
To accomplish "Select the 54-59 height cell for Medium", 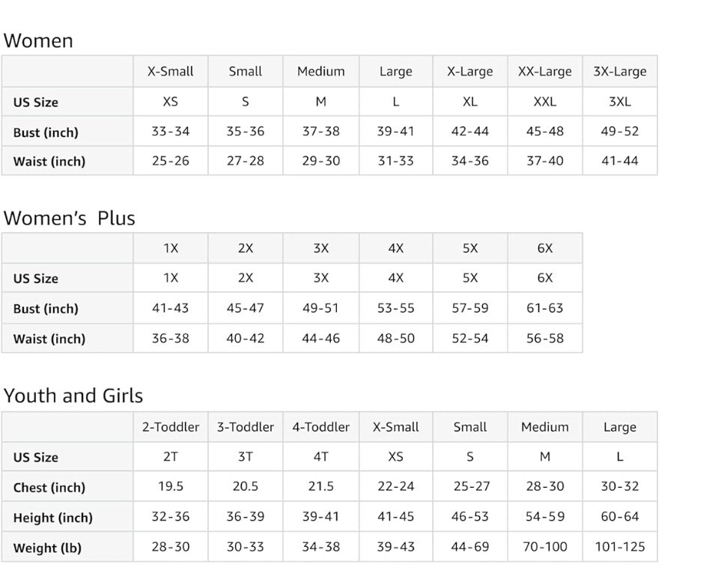I will (x=544, y=516).
